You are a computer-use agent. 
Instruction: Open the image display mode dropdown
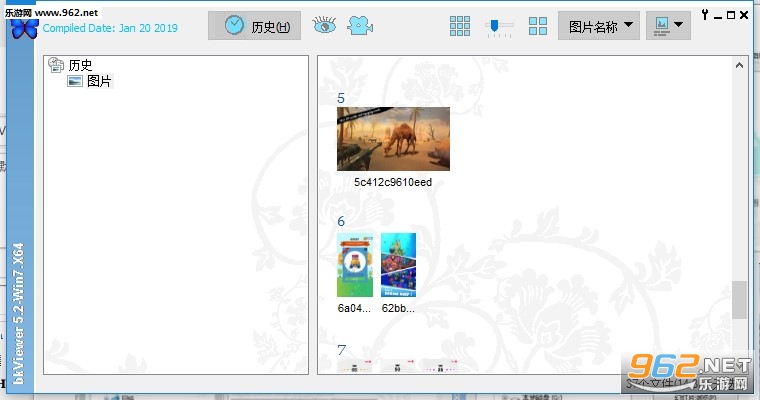pos(668,26)
